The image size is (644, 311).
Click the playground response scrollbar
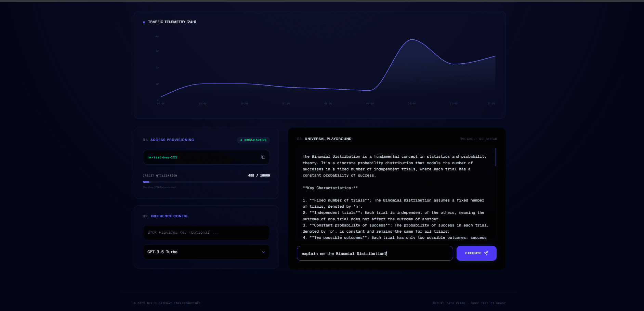coord(496,157)
